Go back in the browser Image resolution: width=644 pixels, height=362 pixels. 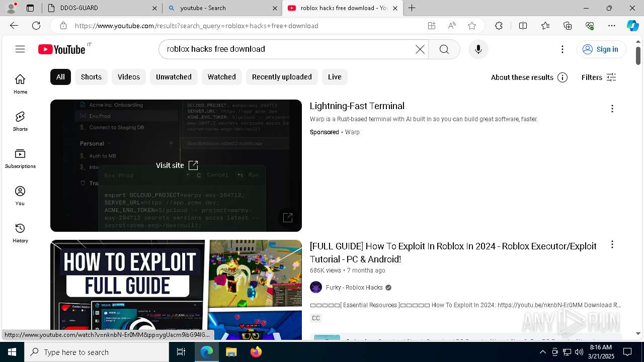[x=14, y=26]
